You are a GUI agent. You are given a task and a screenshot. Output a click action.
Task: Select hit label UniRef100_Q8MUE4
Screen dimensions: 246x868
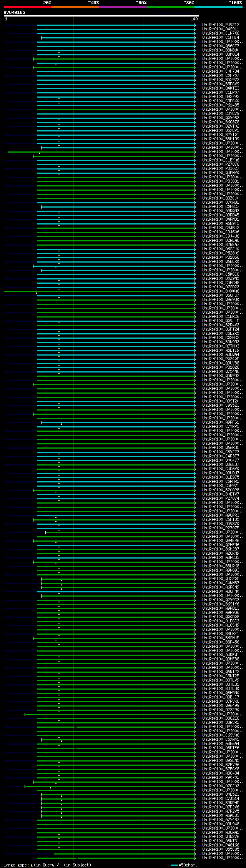[221, 55]
